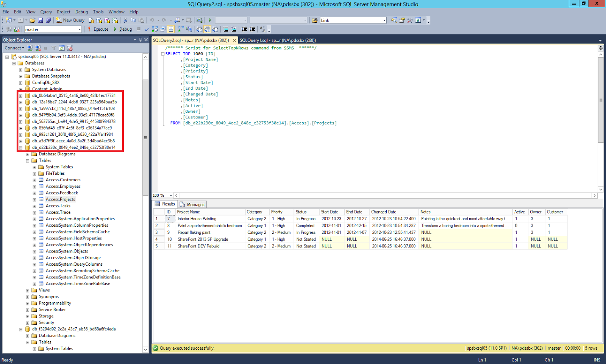Image resolution: width=606 pixels, height=364 pixels.
Task: Increase indent of the selected lines
Action: [x=252, y=30]
